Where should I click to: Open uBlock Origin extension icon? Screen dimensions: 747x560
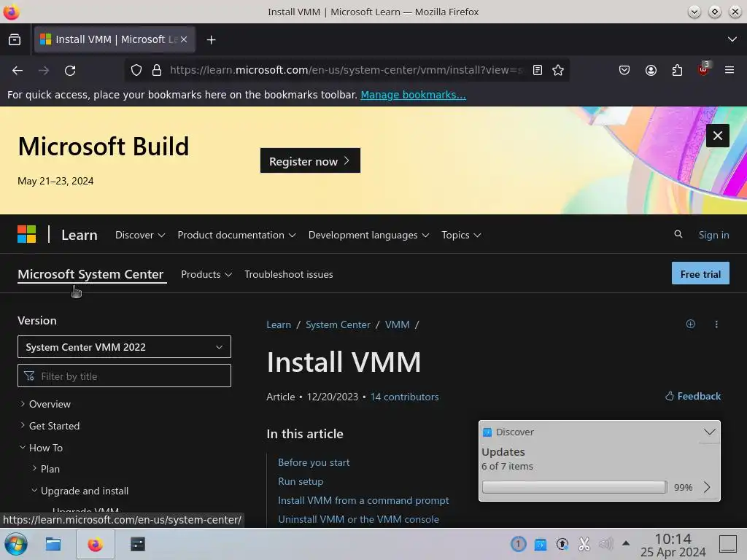click(x=704, y=69)
